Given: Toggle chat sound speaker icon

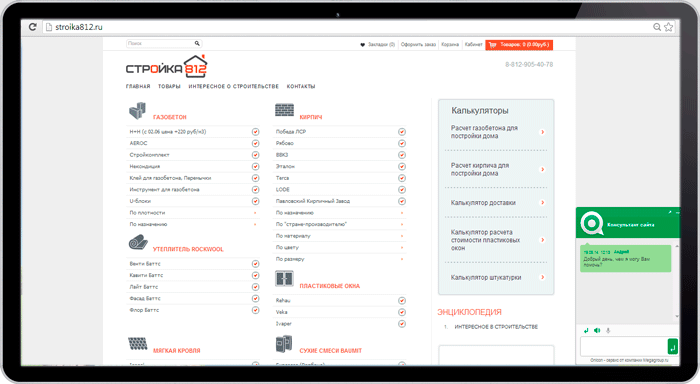Looking at the screenshot, I should click(597, 330).
